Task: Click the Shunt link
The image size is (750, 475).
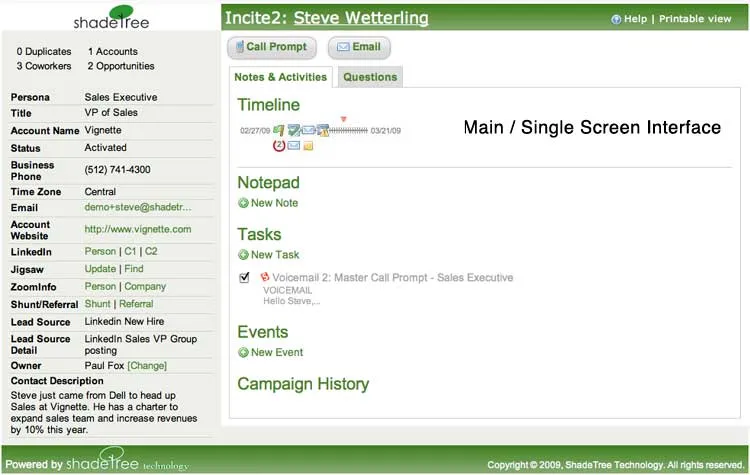Action: click(98, 304)
